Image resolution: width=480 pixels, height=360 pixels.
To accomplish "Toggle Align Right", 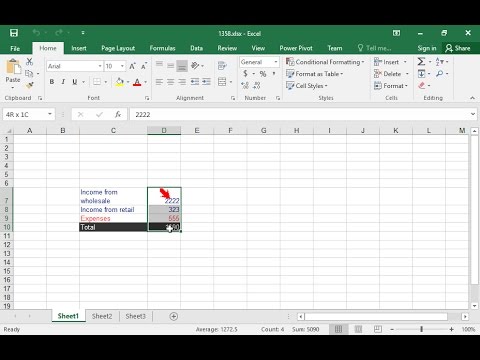I will coord(182,82).
